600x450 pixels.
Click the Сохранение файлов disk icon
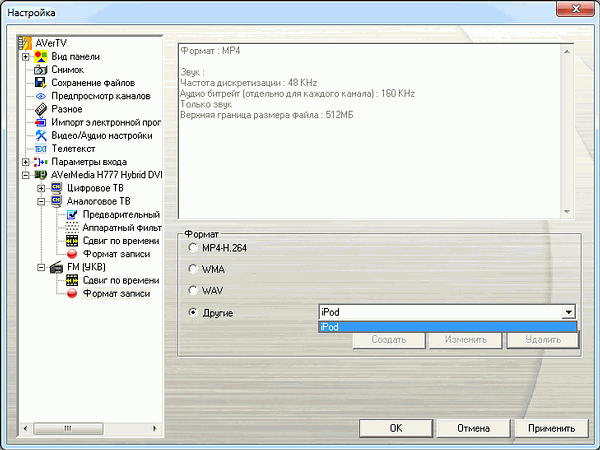[x=41, y=83]
